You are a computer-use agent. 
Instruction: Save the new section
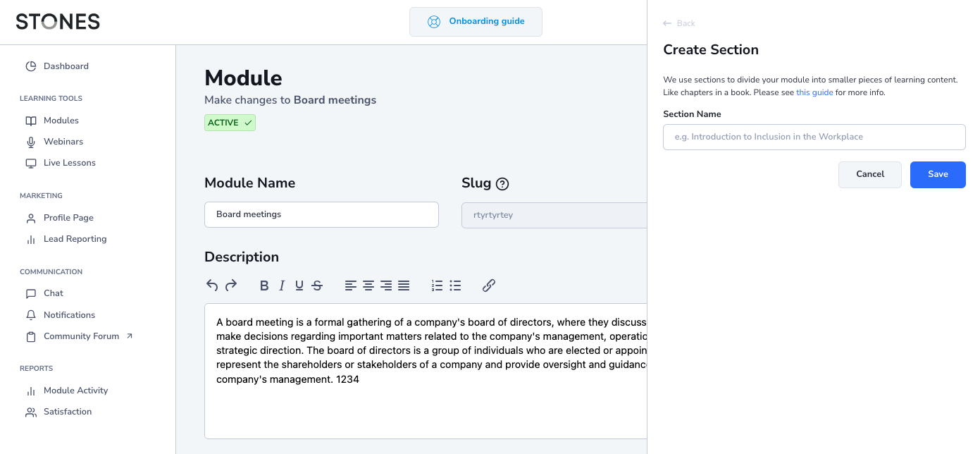point(937,175)
